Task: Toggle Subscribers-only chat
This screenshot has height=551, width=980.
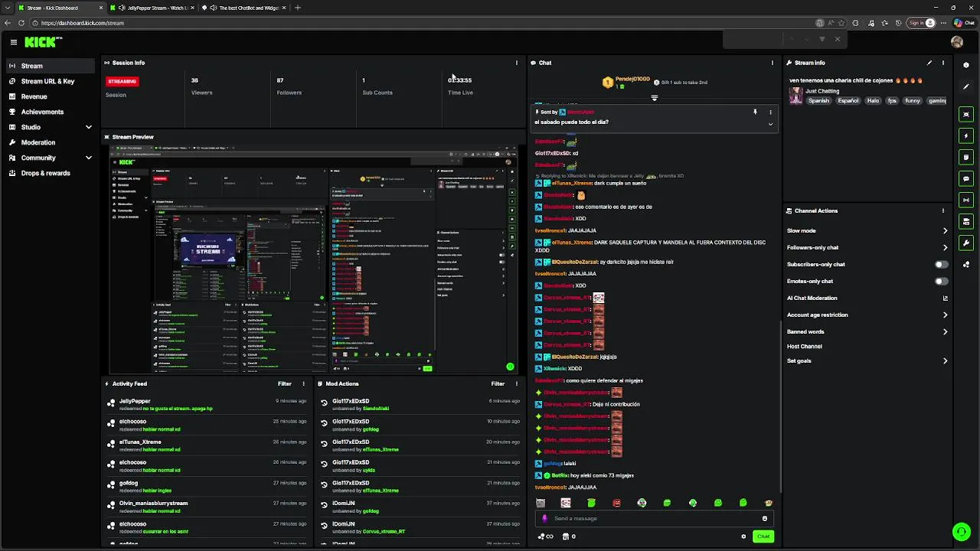Action: (x=942, y=264)
